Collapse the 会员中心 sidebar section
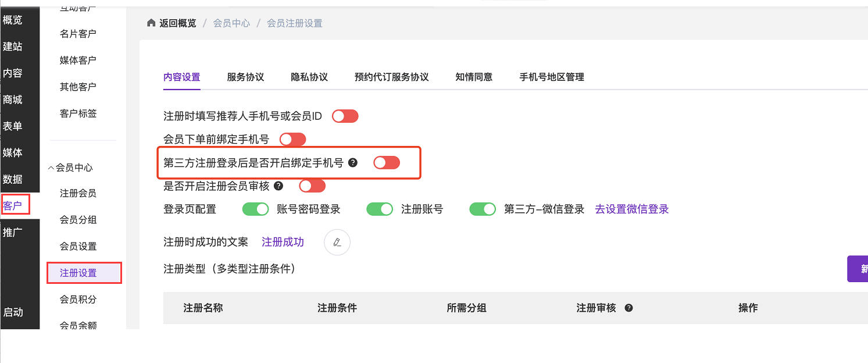The width and height of the screenshot is (868, 363). point(70,168)
